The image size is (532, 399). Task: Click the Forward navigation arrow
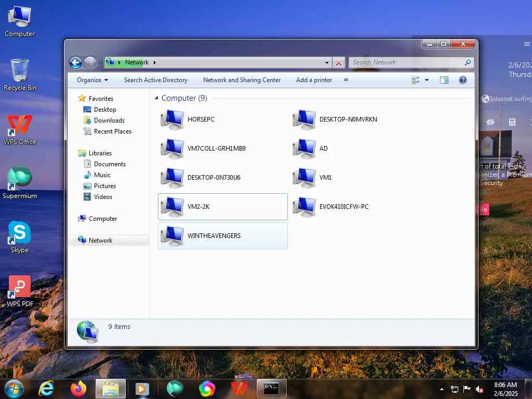[x=90, y=62]
